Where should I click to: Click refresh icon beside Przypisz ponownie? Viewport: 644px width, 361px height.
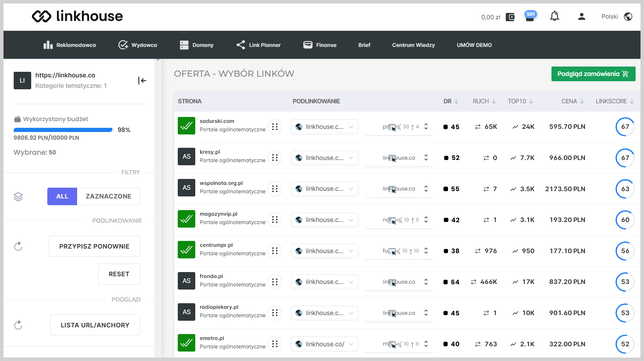click(18, 246)
